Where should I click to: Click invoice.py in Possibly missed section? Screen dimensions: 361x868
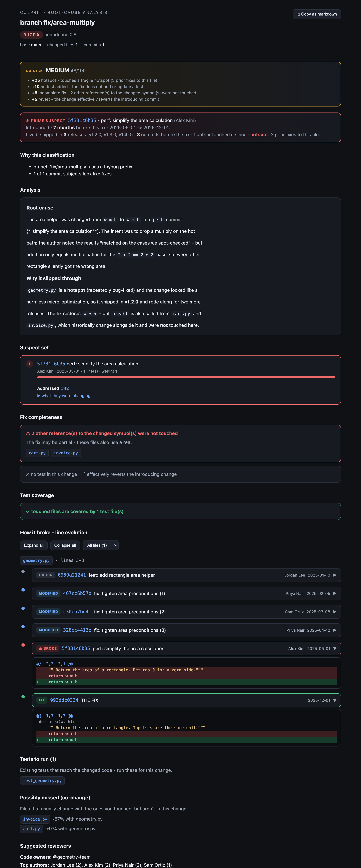(x=35, y=819)
